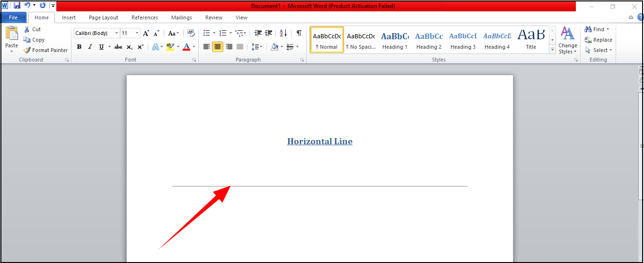The height and width of the screenshot is (263, 644).
Task: Click the Multilevel List icon
Action: pos(239,33)
